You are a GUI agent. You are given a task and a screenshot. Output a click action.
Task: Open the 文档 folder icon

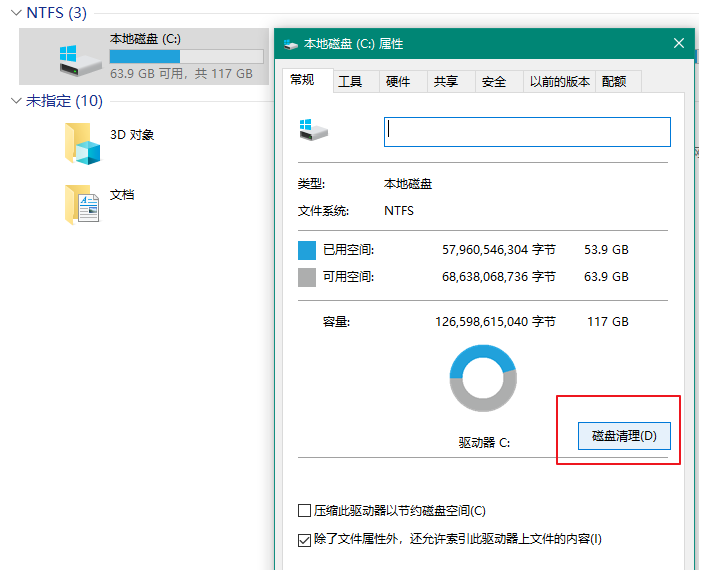[x=82, y=204]
